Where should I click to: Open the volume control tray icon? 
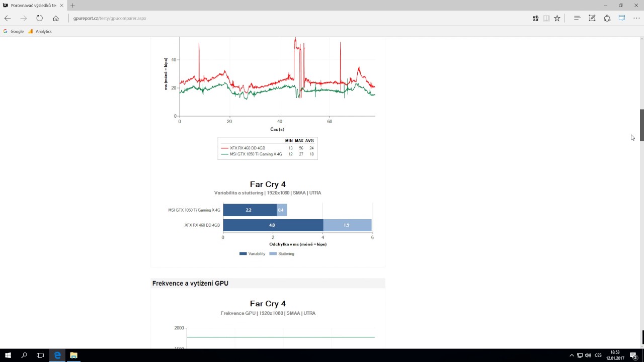(x=588, y=355)
